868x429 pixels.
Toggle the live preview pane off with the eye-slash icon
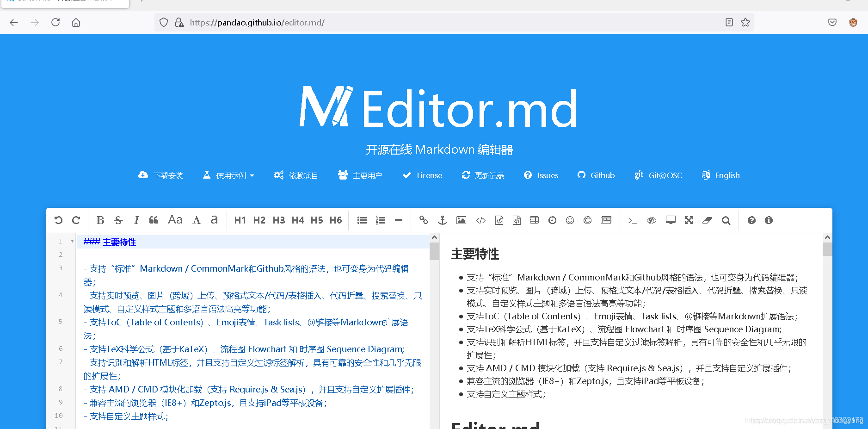[652, 220]
